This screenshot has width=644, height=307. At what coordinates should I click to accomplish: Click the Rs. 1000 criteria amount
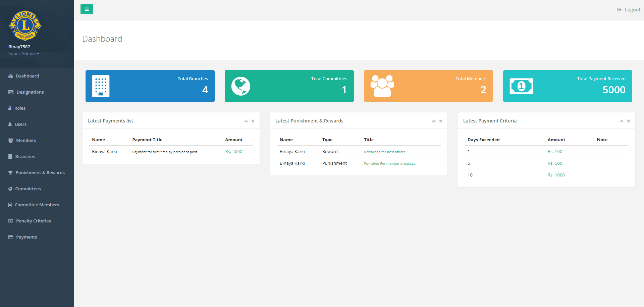556,175
